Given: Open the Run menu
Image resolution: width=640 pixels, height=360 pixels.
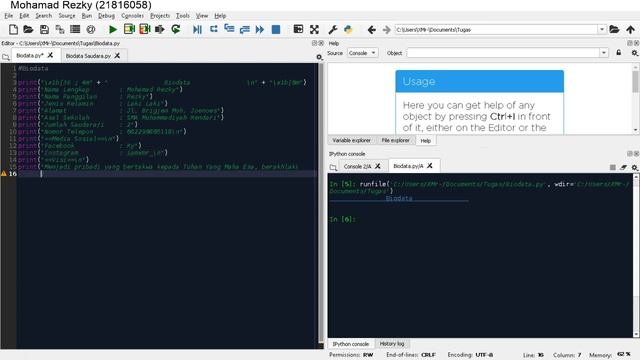Looking at the screenshot, I should point(87,16).
